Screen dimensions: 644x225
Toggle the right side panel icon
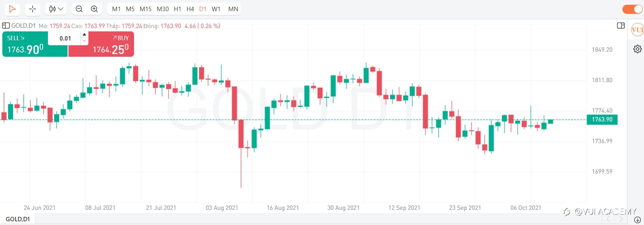point(621,26)
